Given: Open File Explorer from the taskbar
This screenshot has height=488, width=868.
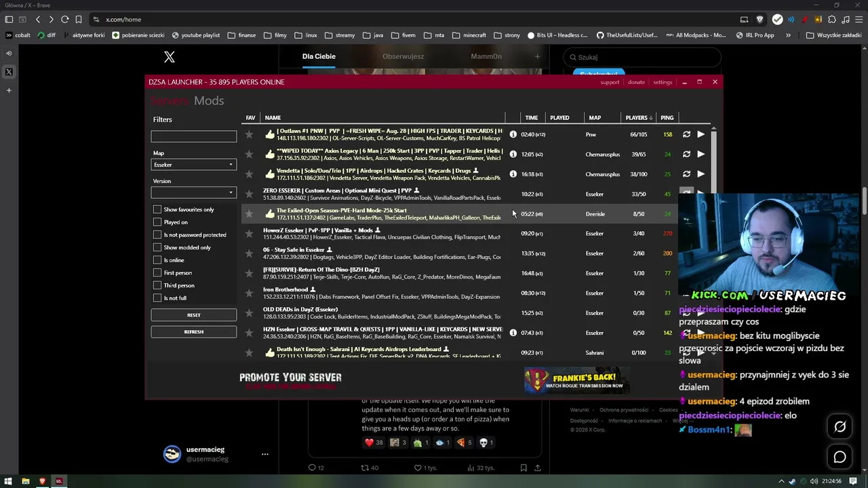Looking at the screenshot, I should [x=25, y=481].
